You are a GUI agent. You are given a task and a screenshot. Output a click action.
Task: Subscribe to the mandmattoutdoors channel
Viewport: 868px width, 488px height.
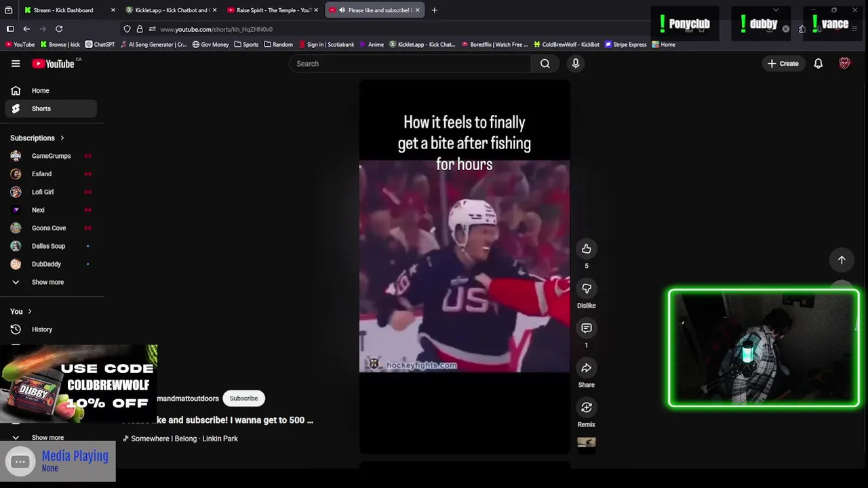(x=243, y=399)
